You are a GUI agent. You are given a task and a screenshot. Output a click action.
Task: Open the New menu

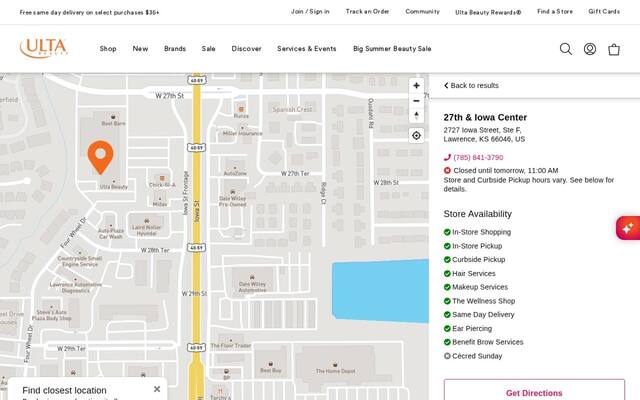coord(140,49)
